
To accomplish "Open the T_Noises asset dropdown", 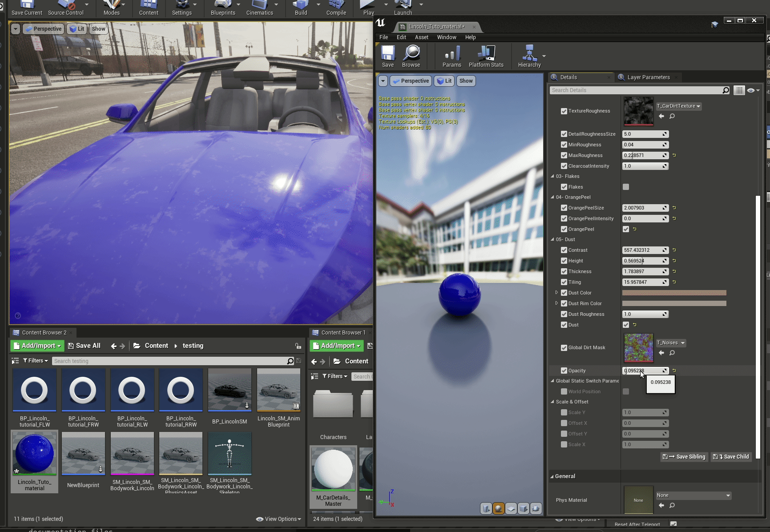I will click(671, 343).
